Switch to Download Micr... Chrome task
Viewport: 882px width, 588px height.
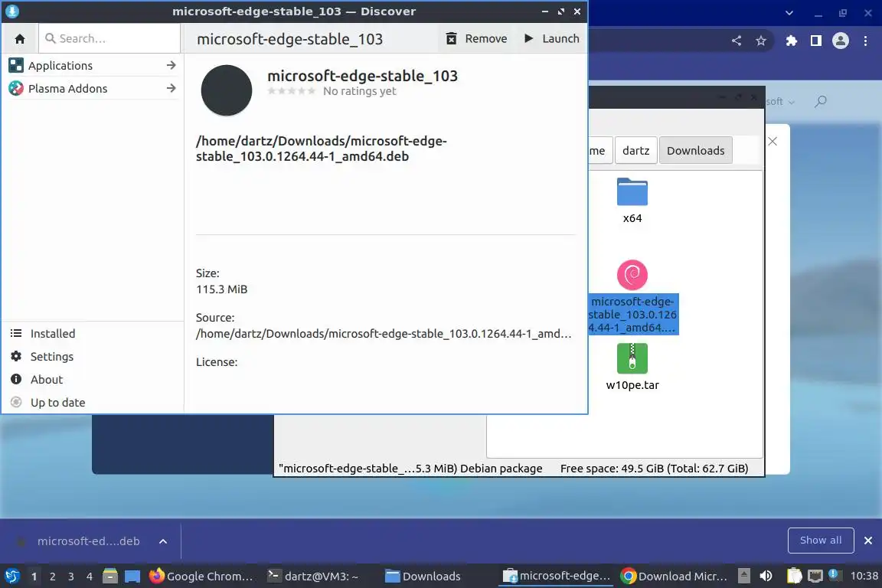[x=674, y=577]
